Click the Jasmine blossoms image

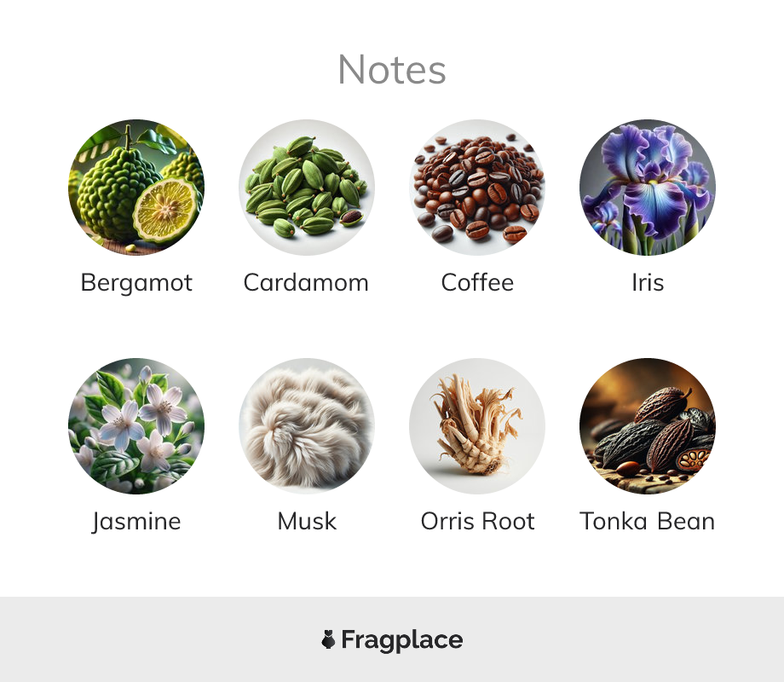[136, 425]
